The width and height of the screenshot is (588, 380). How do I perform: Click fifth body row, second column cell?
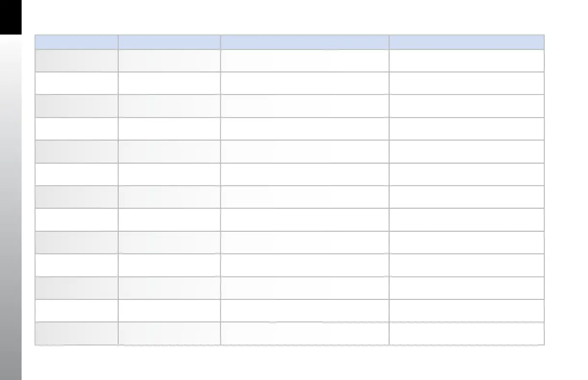coord(169,151)
